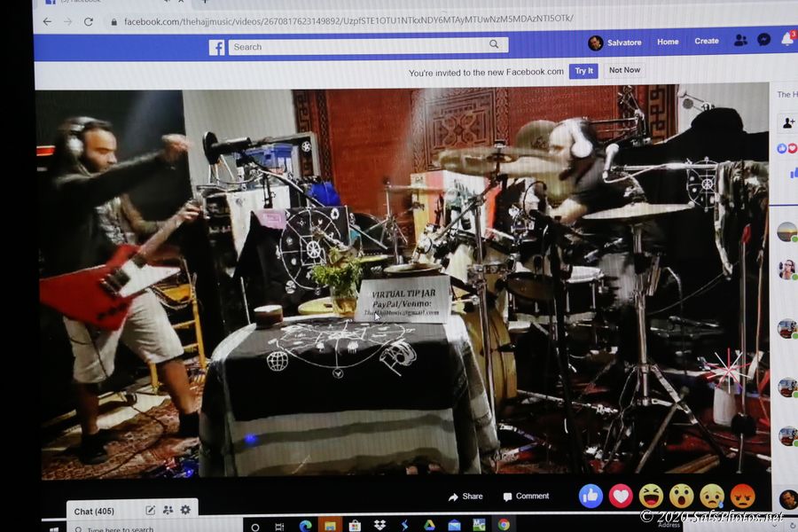Open the Messenger icon in top bar
Screen dimensions: 798x532
tap(763, 40)
